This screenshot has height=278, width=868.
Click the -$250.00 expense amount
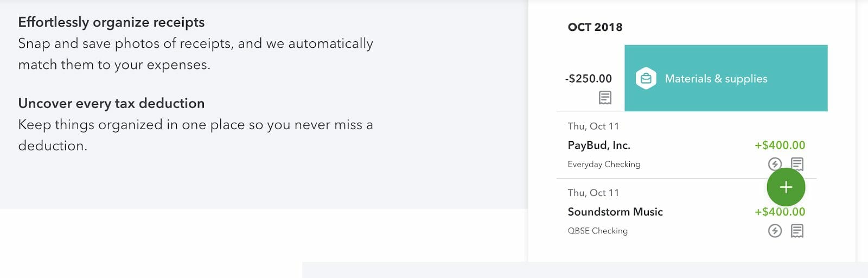click(x=588, y=79)
